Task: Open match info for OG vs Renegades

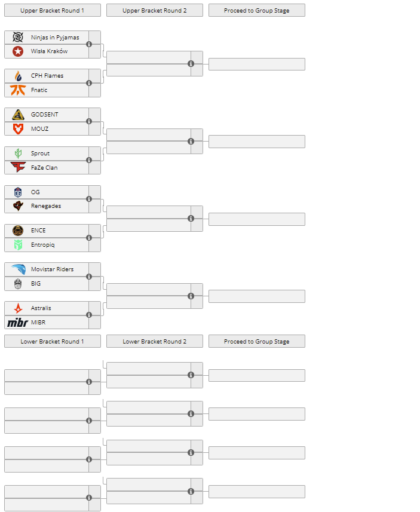Action: pyautogui.click(x=89, y=199)
